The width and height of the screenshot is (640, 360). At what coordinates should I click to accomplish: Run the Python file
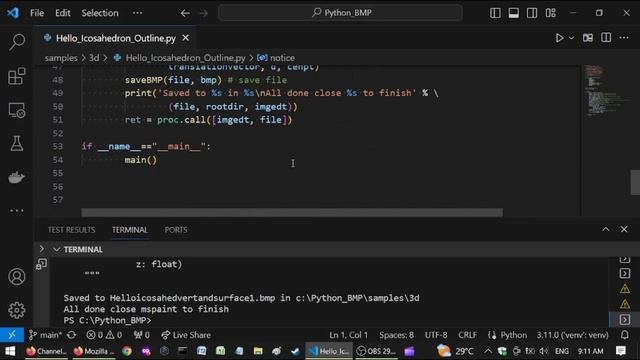point(559,38)
